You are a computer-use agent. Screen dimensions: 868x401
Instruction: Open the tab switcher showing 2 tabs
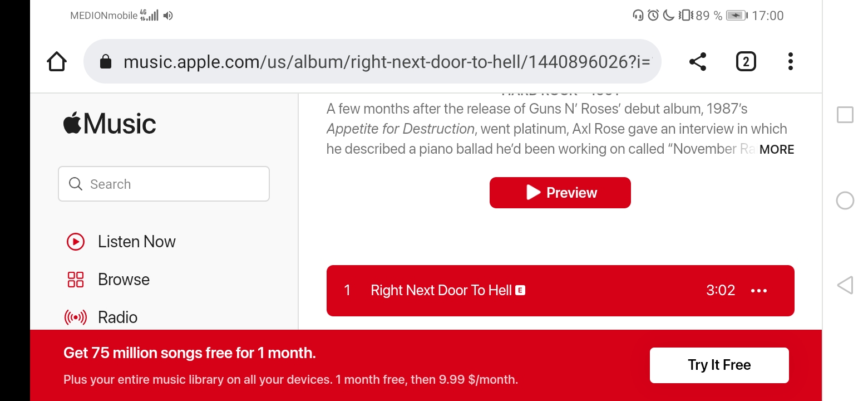(x=746, y=61)
